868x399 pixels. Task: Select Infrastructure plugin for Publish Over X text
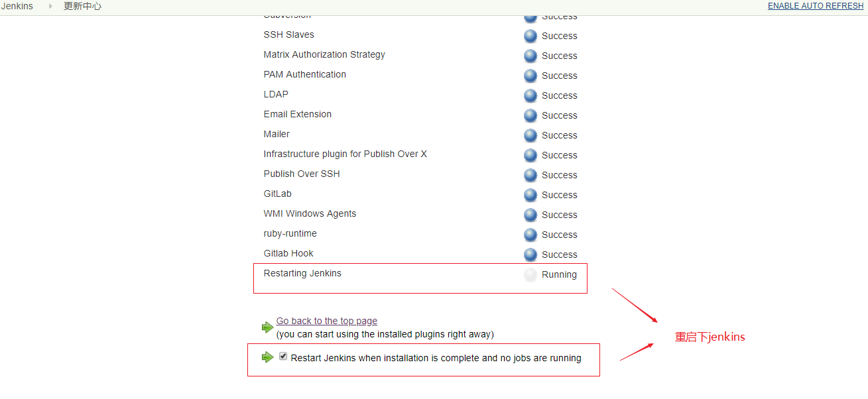pos(345,154)
